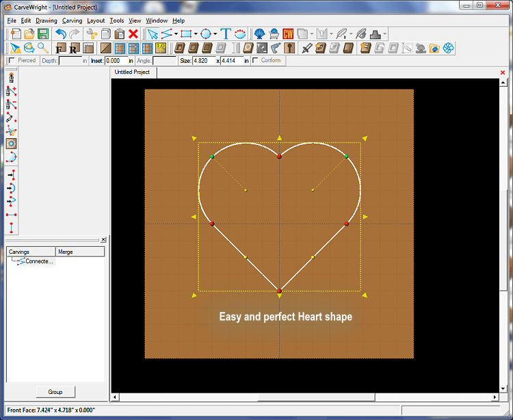Expand the Connected Lines tool dropdown arrow

176,34
